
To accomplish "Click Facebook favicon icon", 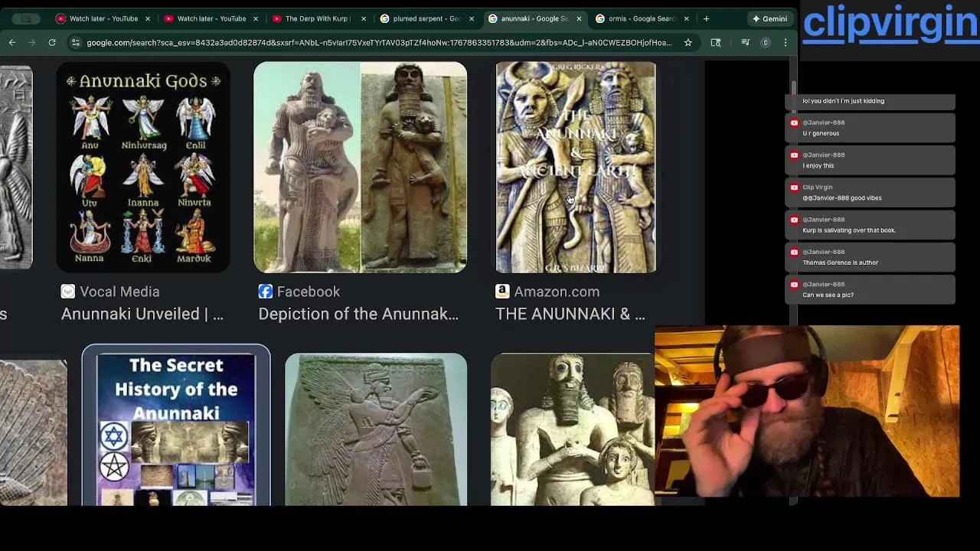I will tap(265, 292).
